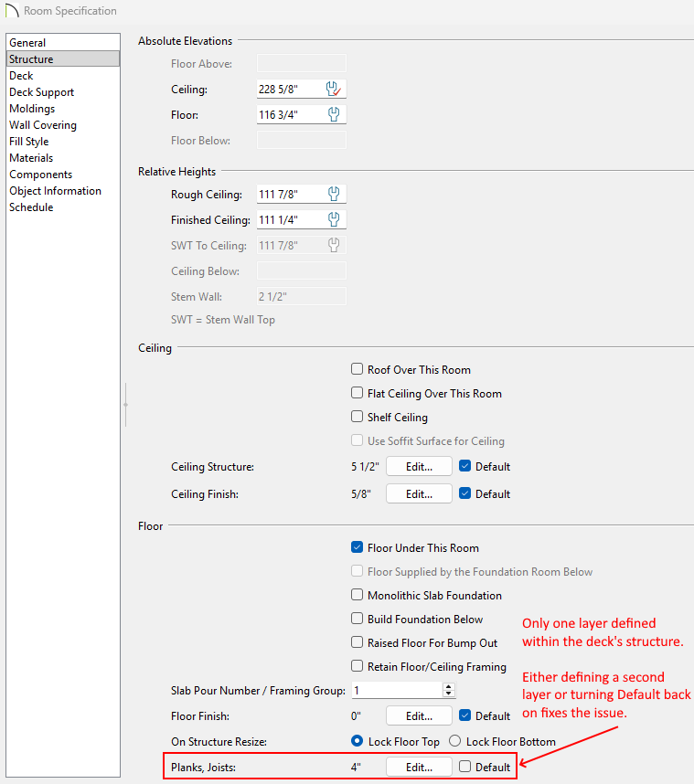Click the Room Specification title bar icon
Viewport: 694px width, 784px height.
coord(12,11)
